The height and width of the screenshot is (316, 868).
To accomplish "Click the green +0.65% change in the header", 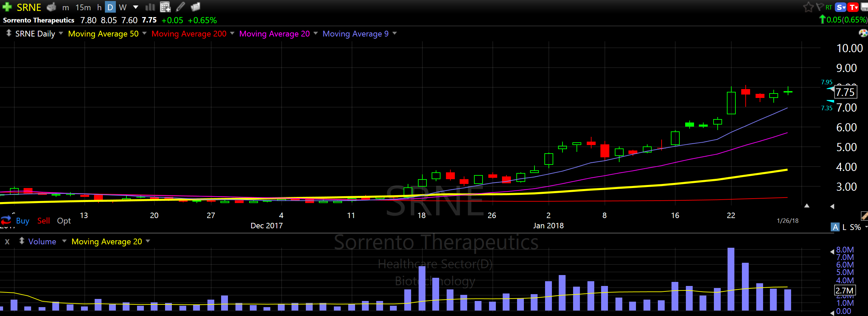I will click(x=202, y=20).
